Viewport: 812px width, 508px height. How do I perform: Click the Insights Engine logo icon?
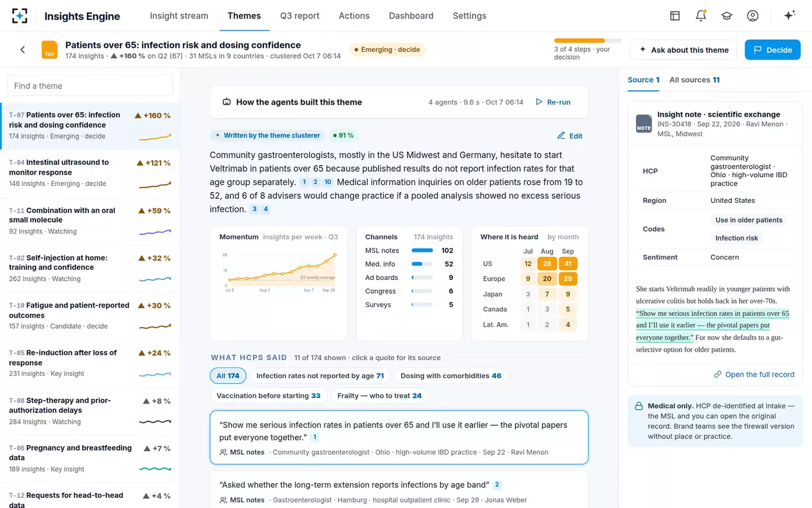(x=20, y=16)
